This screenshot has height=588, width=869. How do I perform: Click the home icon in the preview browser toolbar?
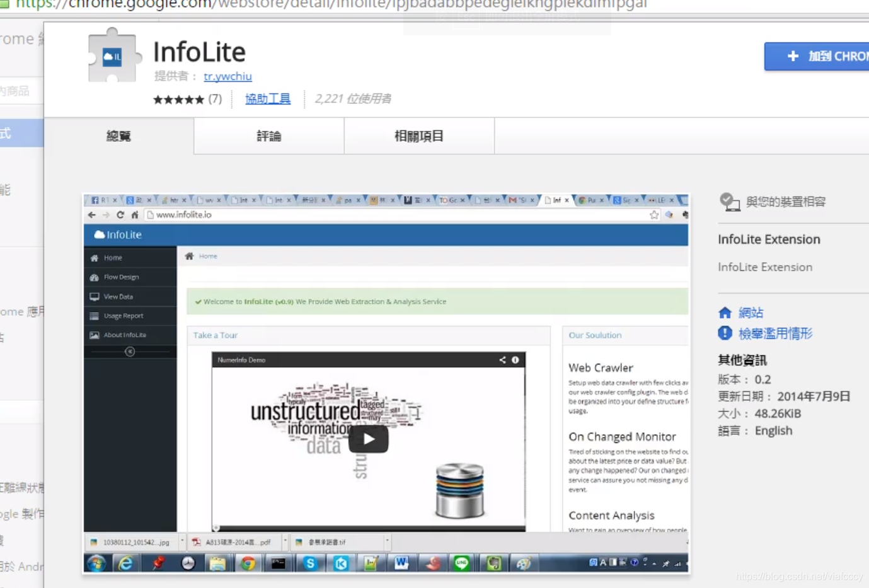pyautogui.click(x=135, y=215)
